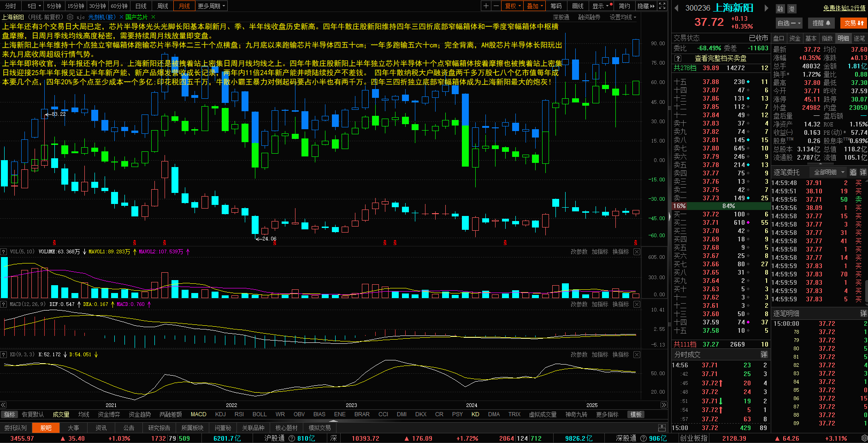This screenshot has width=868, height=443.
Task: Open 提醒 alert bell button
Action: click(821, 23)
